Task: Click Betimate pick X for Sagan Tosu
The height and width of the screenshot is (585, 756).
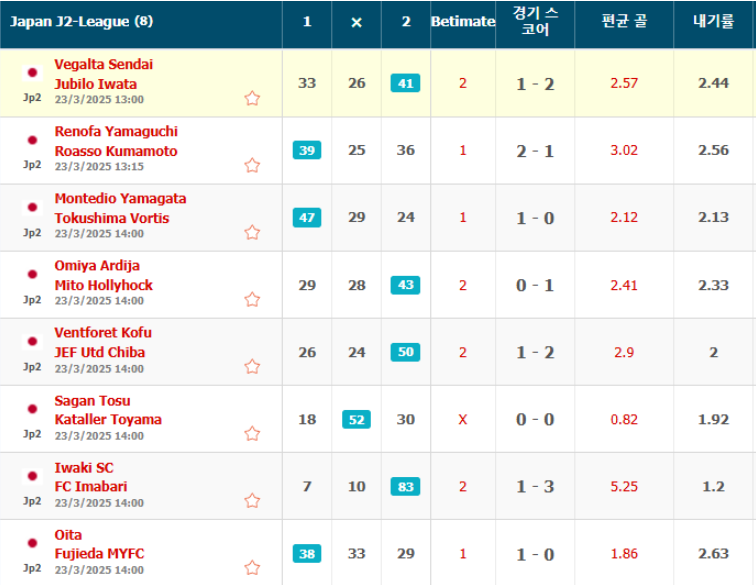Action: pyautogui.click(x=463, y=419)
